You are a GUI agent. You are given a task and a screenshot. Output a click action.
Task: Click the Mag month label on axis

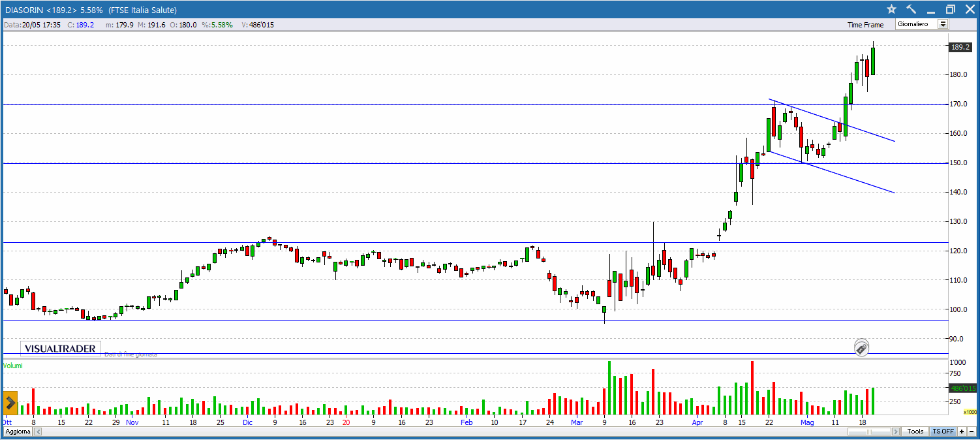(x=807, y=422)
